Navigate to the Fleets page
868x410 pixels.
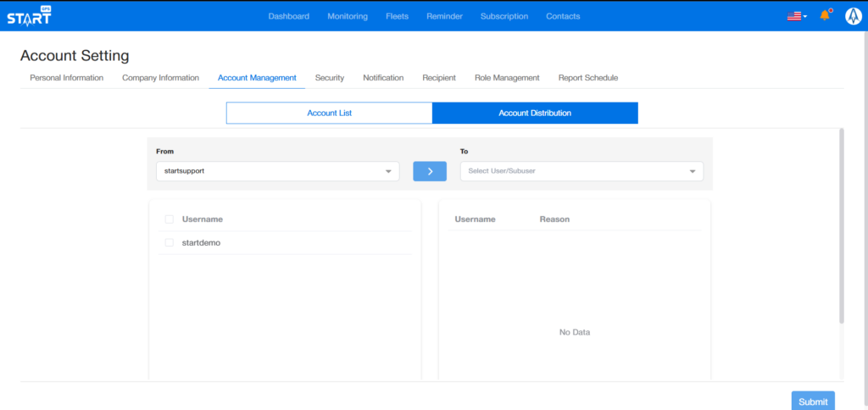(397, 16)
